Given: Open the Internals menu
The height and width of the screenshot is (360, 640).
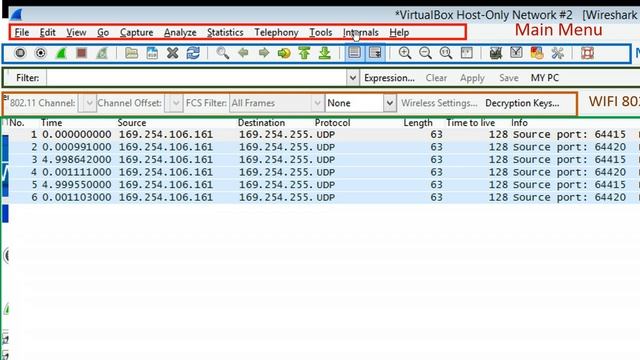Looking at the screenshot, I should pyautogui.click(x=360, y=32).
